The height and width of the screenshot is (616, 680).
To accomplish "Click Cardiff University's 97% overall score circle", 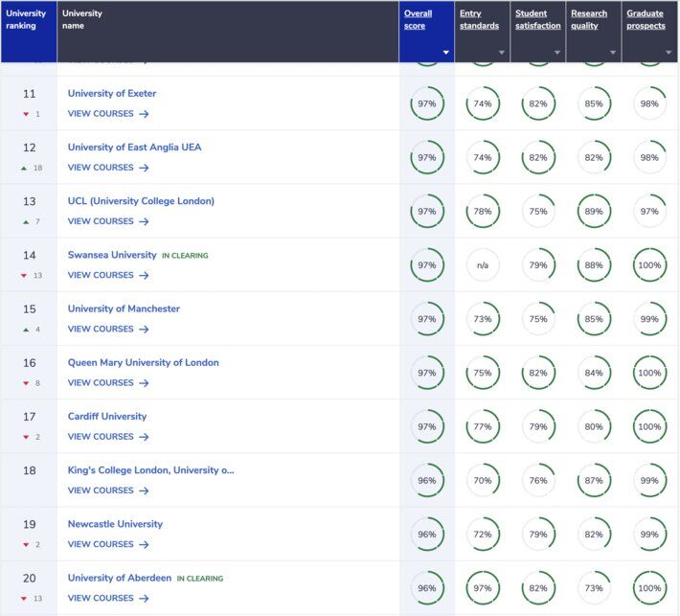I will click(427, 426).
